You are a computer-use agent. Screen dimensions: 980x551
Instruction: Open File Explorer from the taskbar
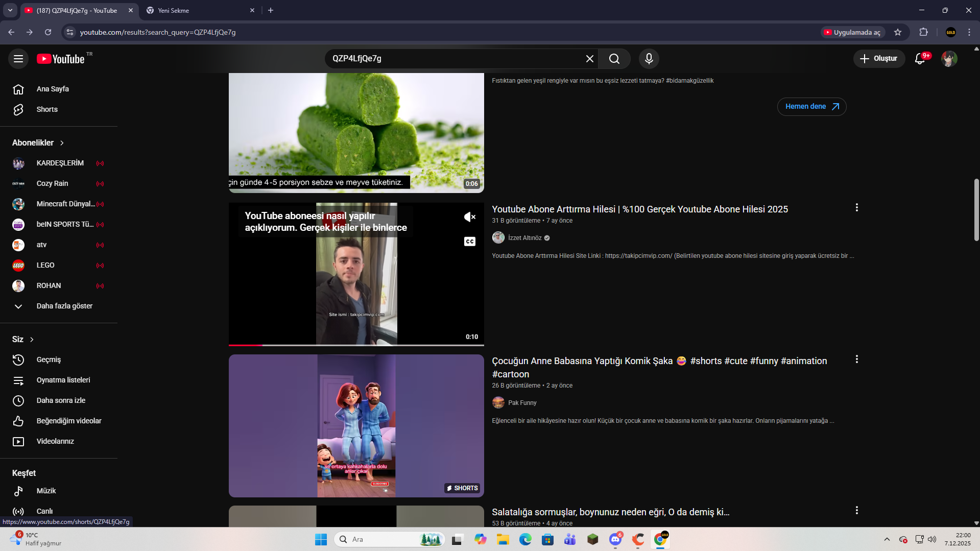click(x=503, y=540)
